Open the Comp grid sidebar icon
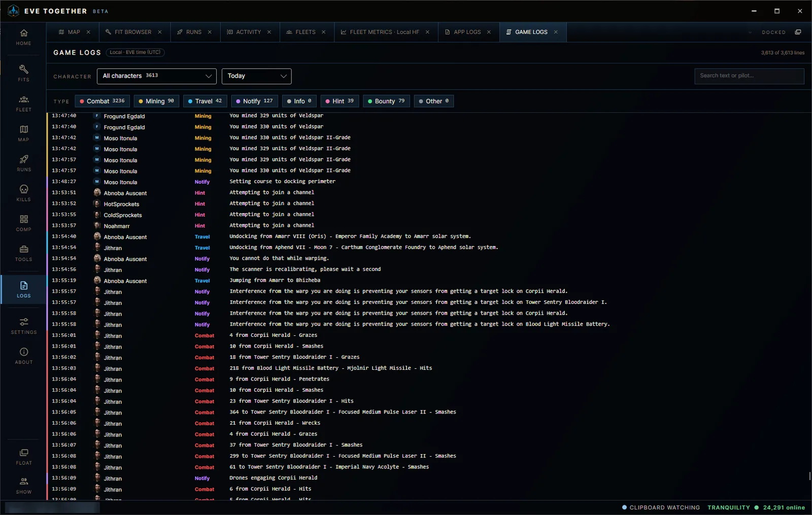The image size is (812, 515). click(x=23, y=223)
